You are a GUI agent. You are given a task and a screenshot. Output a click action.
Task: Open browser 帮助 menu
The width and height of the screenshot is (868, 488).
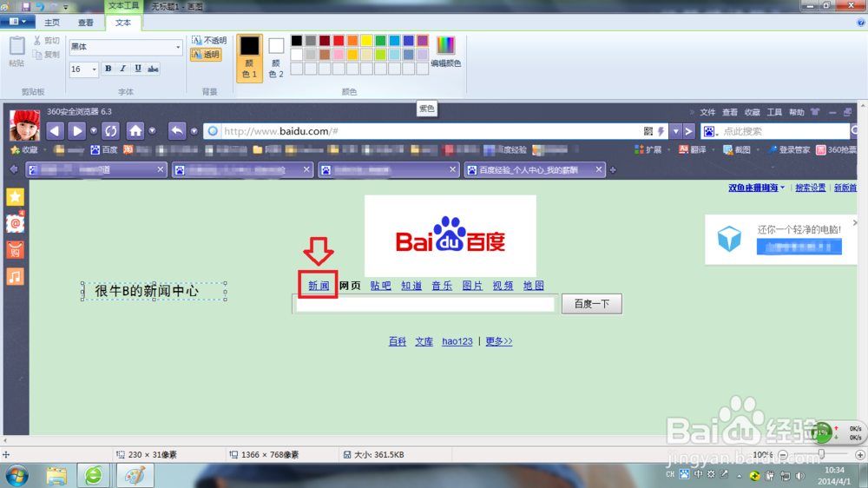click(796, 112)
